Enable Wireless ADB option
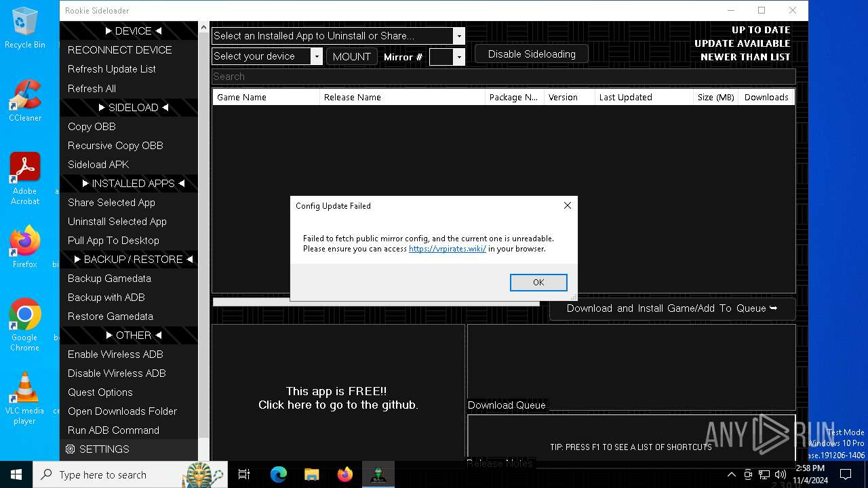This screenshot has width=868, height=488. [129, 354]
